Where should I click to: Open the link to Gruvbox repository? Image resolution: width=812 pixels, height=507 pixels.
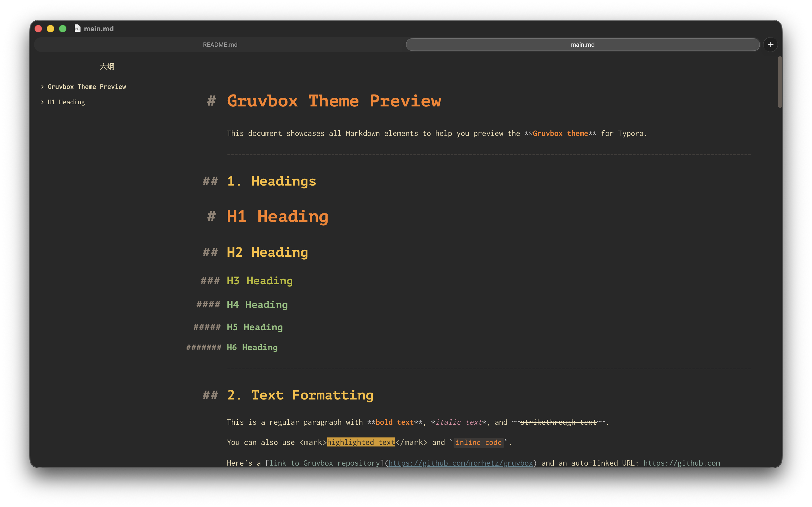461,463
